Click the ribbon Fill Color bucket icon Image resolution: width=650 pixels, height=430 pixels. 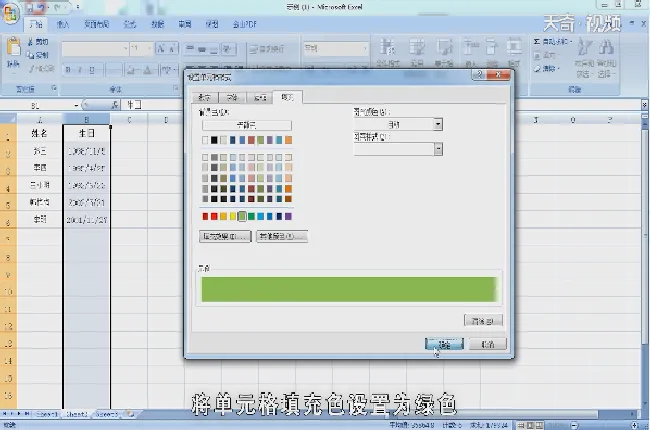pyautogui.click(x=132, y=70)
